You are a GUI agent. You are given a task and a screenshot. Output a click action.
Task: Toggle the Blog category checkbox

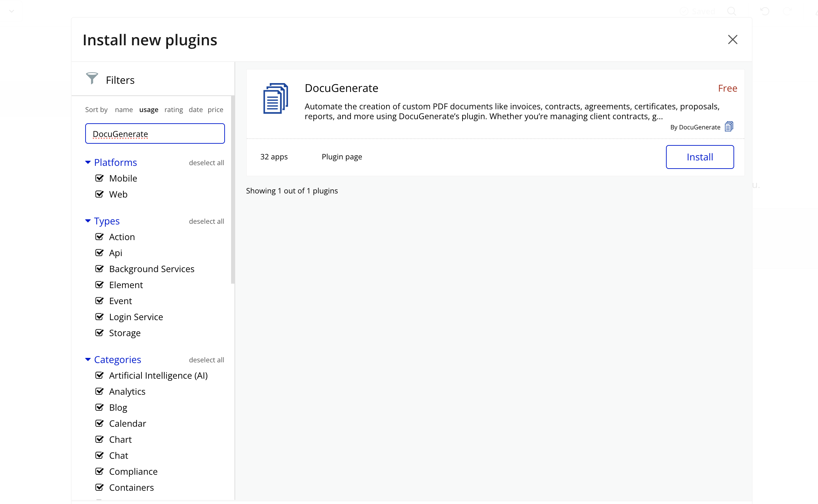[99, 407]
